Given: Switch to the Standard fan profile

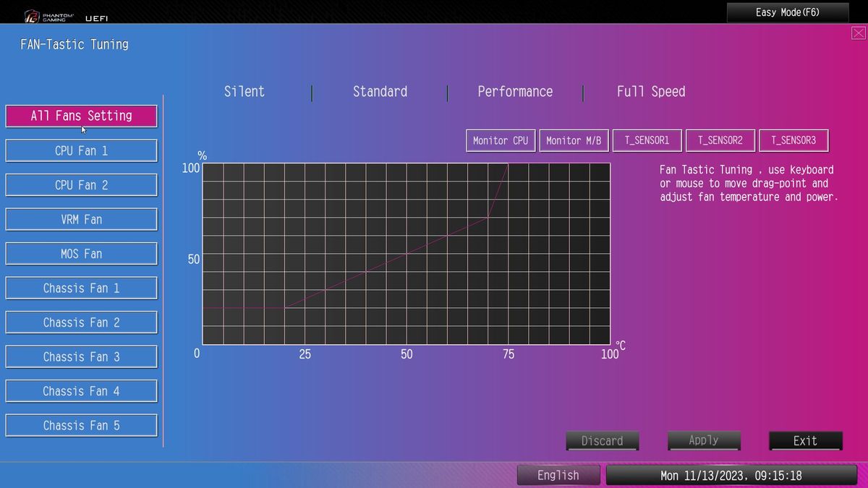Looking at the screenshot, I should (380, 92).
